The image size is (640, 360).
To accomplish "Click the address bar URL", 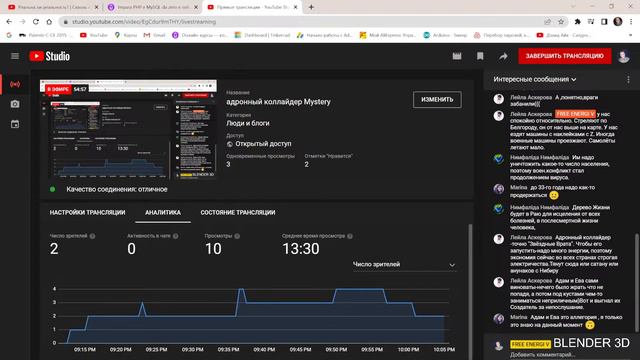I will [144, 22].
